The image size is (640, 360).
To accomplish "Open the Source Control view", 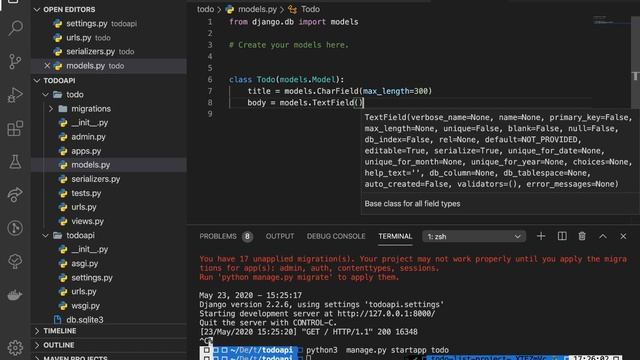I will [x=15, y=61].
